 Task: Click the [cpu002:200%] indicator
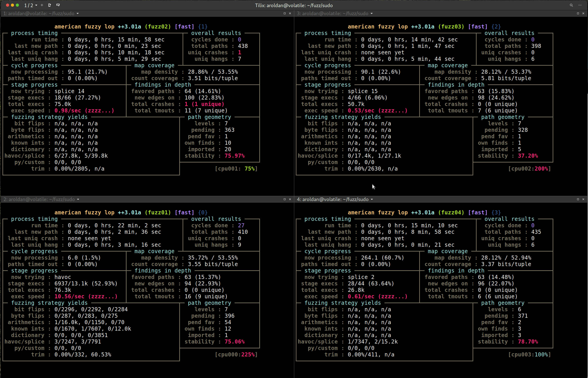530,169
